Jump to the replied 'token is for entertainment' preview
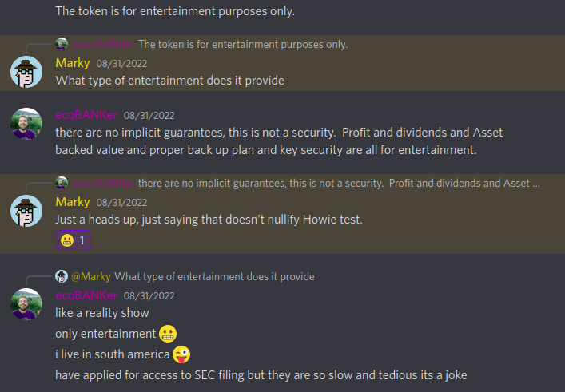The width and height of the screenshot is (565, 392). pyautogui.click(x=243, y=44)
